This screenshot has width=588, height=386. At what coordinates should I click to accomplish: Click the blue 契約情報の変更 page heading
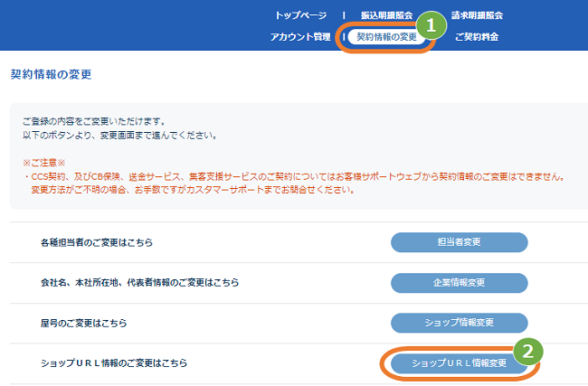51,74
